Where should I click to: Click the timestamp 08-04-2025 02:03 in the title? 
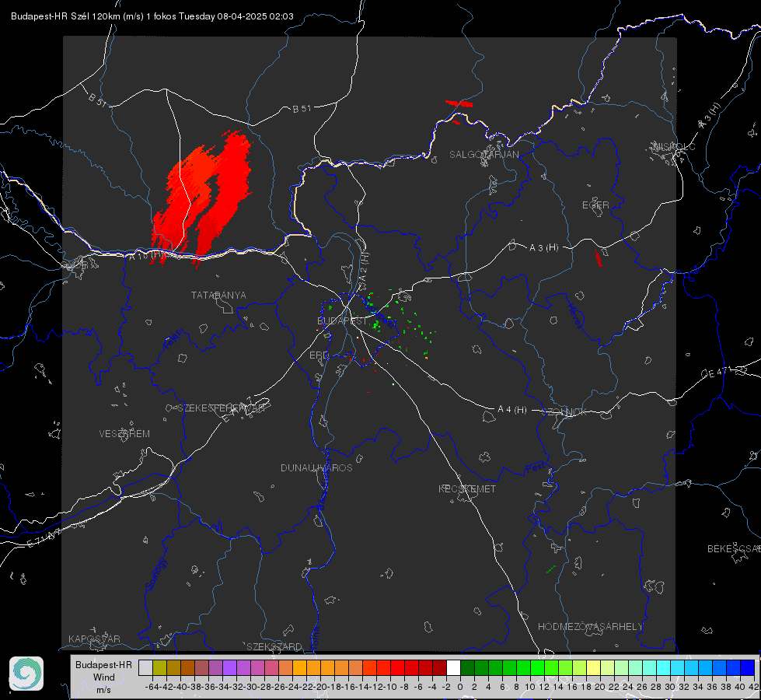click(255, 16)
